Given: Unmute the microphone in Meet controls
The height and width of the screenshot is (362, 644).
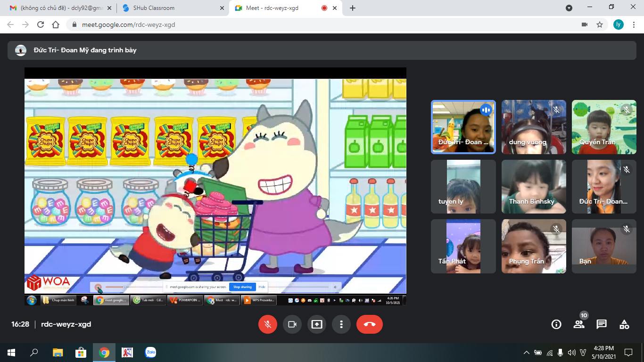Looking at the screenshot, I should [x=268, y=324].
